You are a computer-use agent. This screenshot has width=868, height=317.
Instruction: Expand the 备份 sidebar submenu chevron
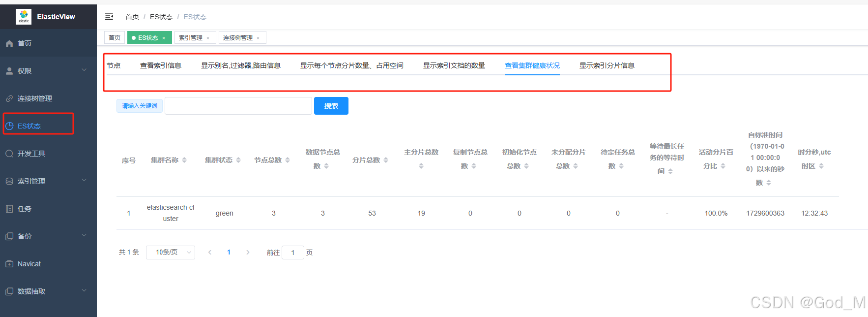[x=84, y=236]
